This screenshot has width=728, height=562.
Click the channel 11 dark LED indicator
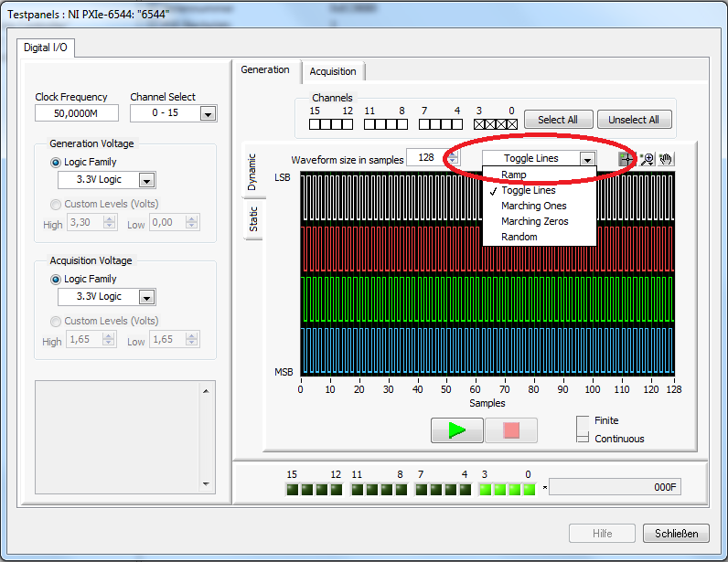[357, 490]
